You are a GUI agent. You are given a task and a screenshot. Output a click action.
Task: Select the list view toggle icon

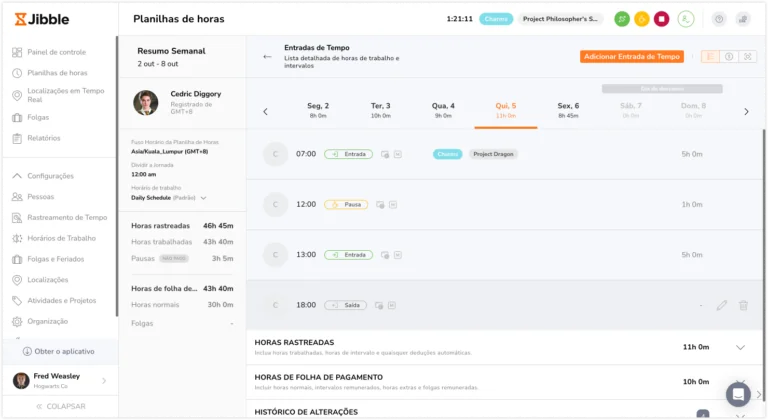coord(710,56)
